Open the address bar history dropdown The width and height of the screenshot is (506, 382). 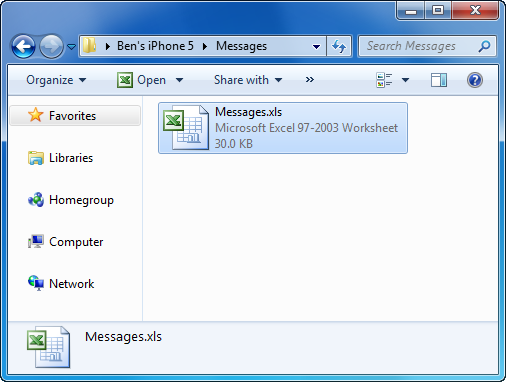pos(316,47)
